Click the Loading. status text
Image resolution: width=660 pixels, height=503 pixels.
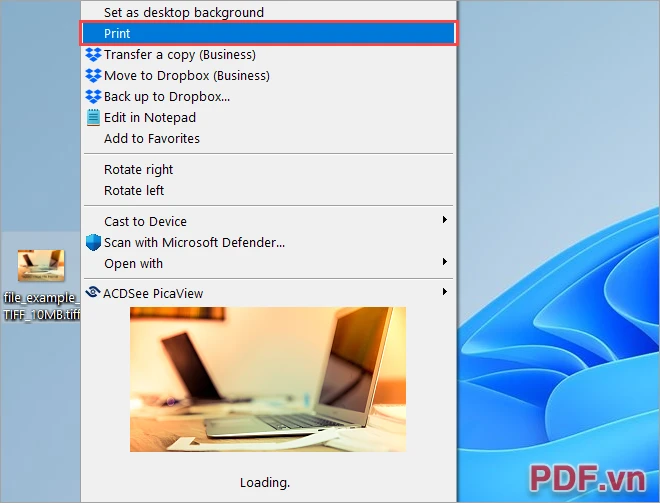tap(265, 482)
